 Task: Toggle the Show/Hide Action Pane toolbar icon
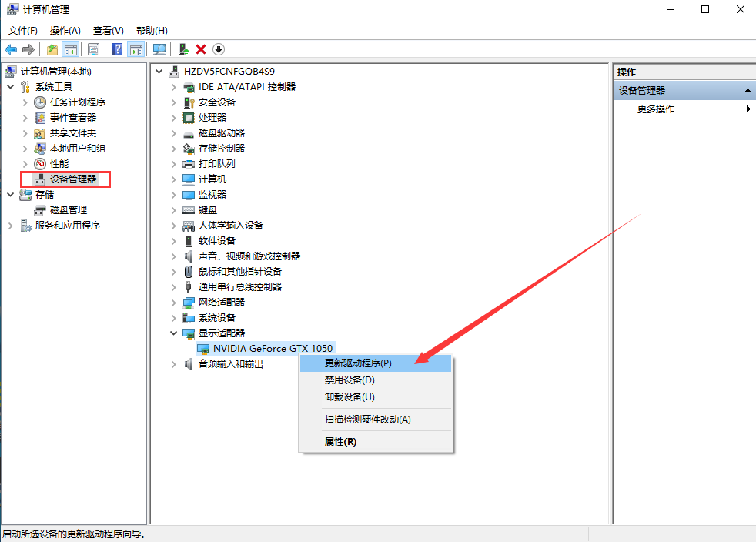click(136, 49)
